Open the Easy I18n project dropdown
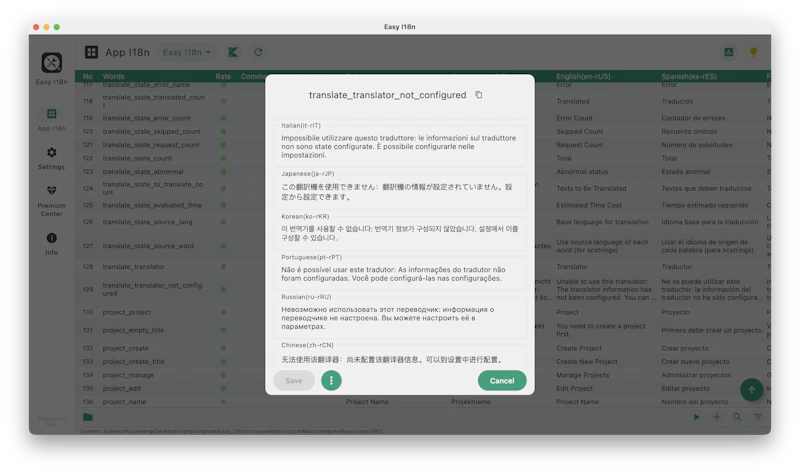 pos(186,52)
